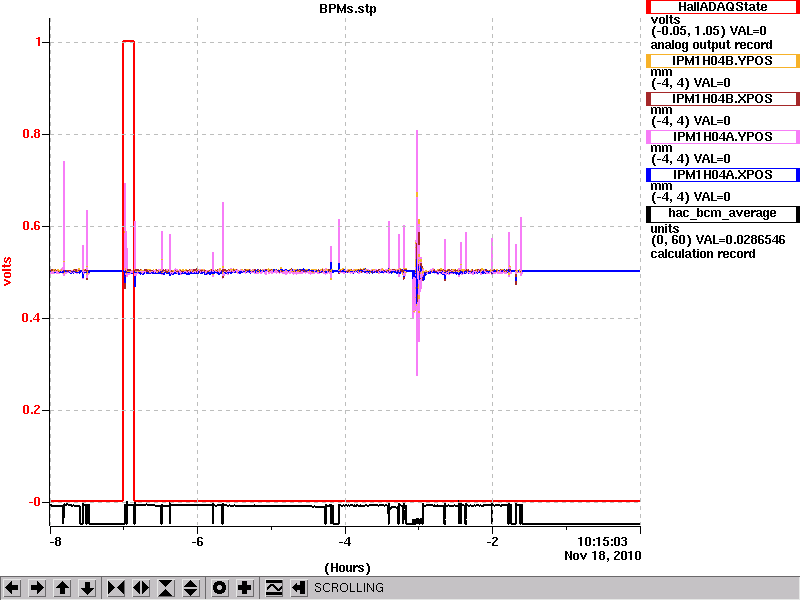This screenshot has width=800, height=600.
Task: Click the volts y-axis label
Action: [x=7, y=271]
